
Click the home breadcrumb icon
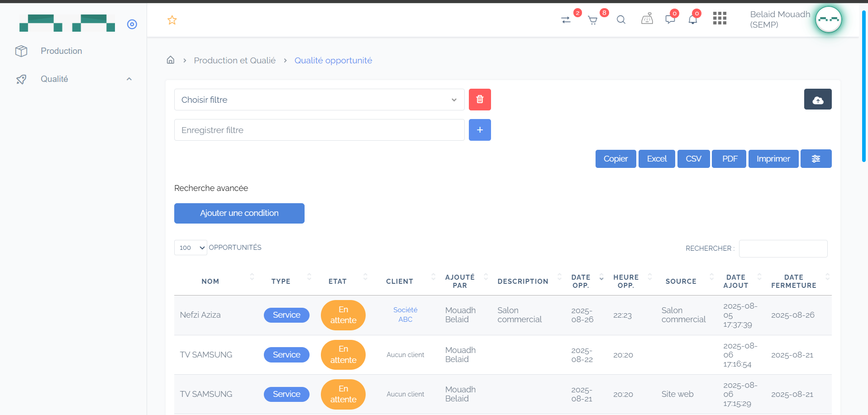171,60
